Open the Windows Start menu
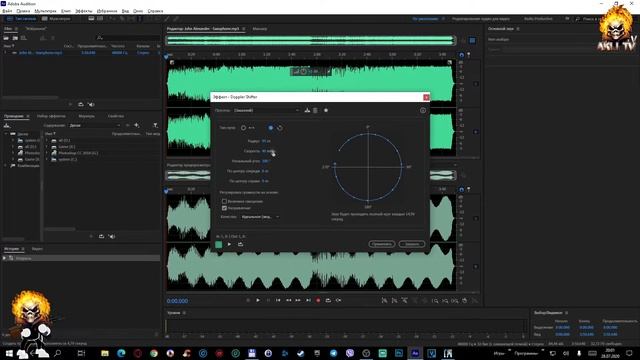The height and width of the screenshot is (360, 640). pos(9,353)
